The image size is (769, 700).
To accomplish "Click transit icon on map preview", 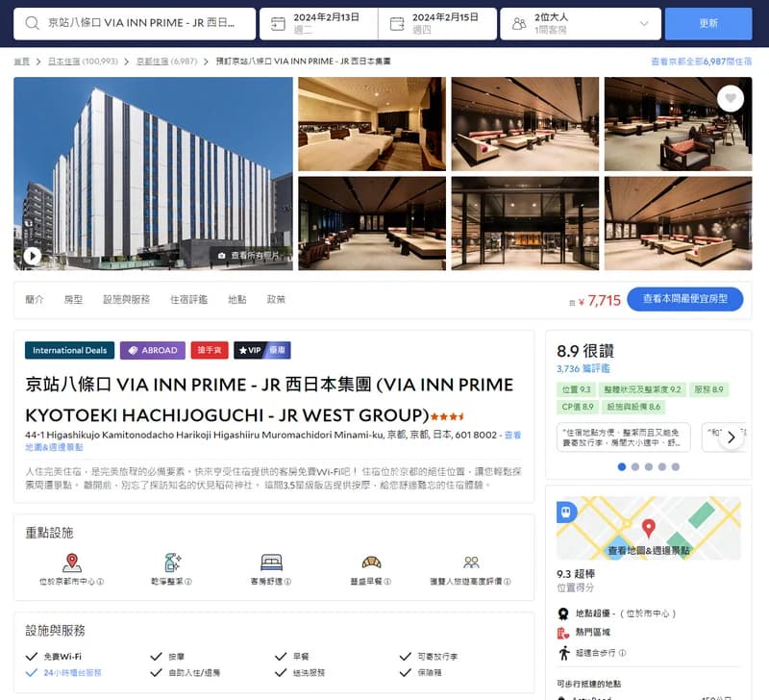I will point(566,512).
